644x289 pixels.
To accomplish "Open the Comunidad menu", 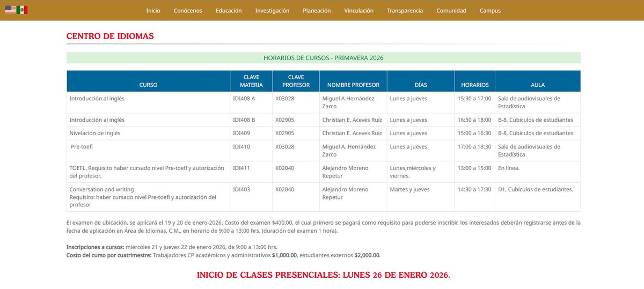I will [451, 10].
